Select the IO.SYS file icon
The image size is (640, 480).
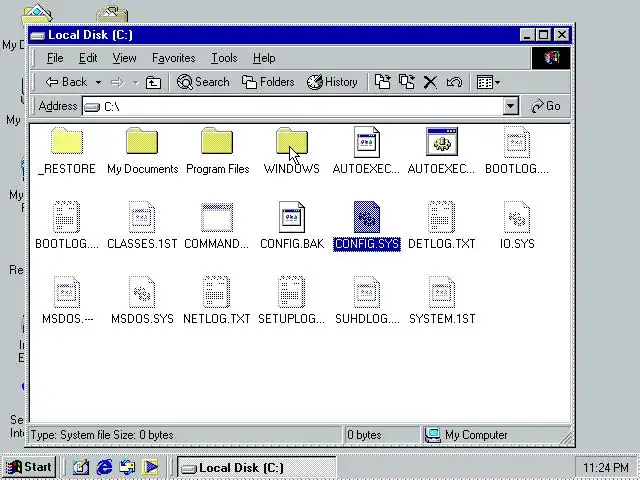point(517,217)
